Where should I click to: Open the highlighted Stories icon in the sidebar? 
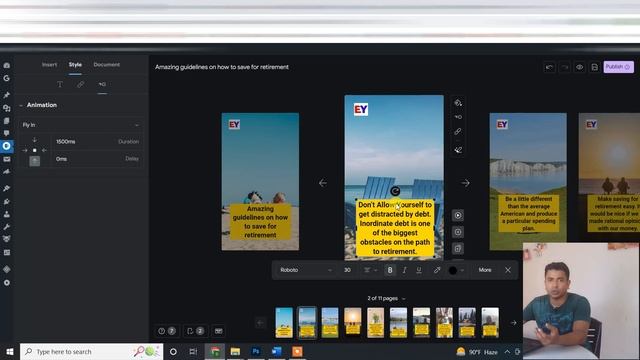7,146
